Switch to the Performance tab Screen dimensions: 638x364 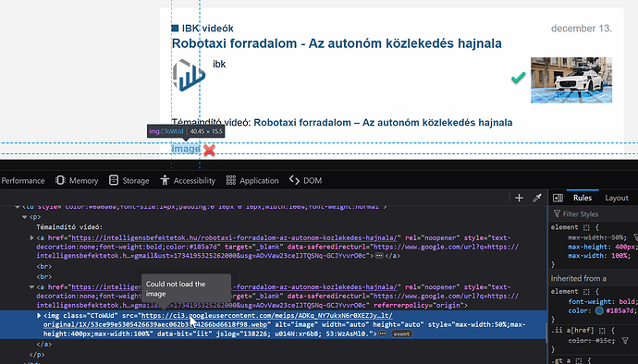[23, 180]
